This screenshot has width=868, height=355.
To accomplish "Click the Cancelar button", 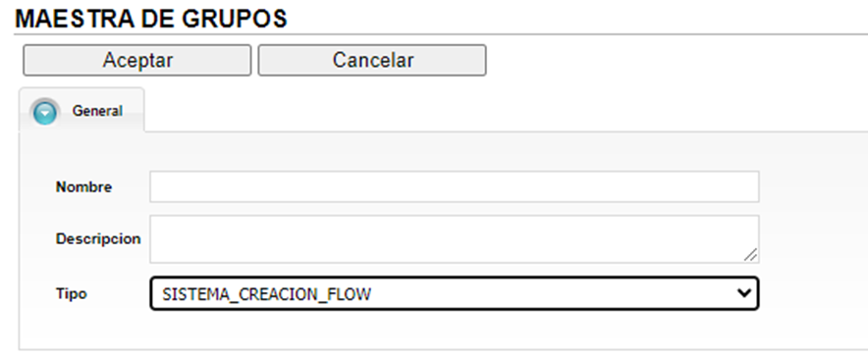I will (x=372, y=60).
